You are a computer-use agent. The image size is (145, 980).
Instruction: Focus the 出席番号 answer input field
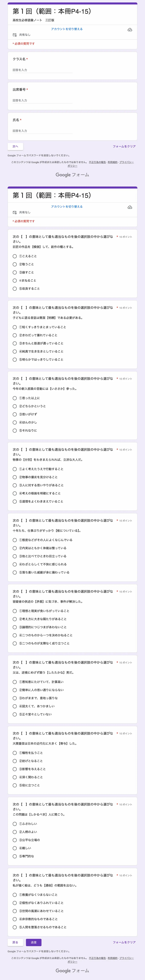pyautogui.click(x=42, y=100)
